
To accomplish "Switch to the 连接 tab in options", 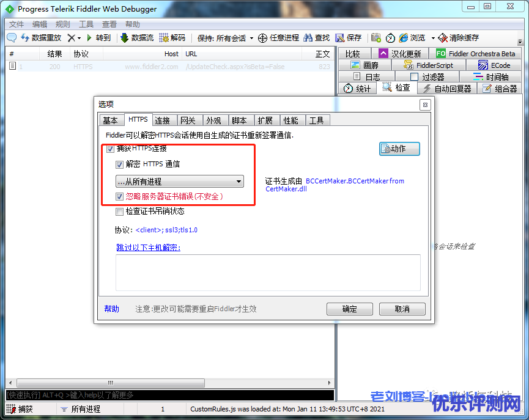I will [162, 120].
